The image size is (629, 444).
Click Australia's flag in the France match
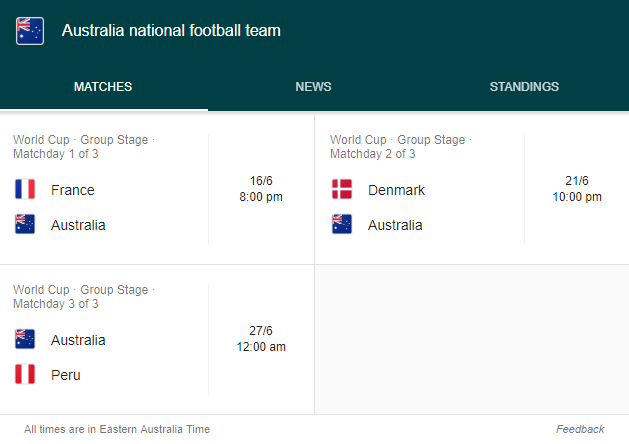click(x=25, y=224)
